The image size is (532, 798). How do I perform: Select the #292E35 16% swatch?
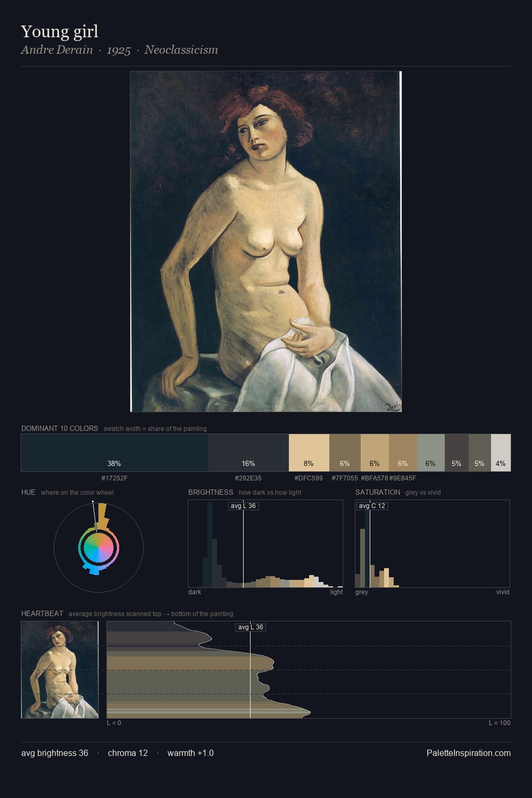click(248, 453)
